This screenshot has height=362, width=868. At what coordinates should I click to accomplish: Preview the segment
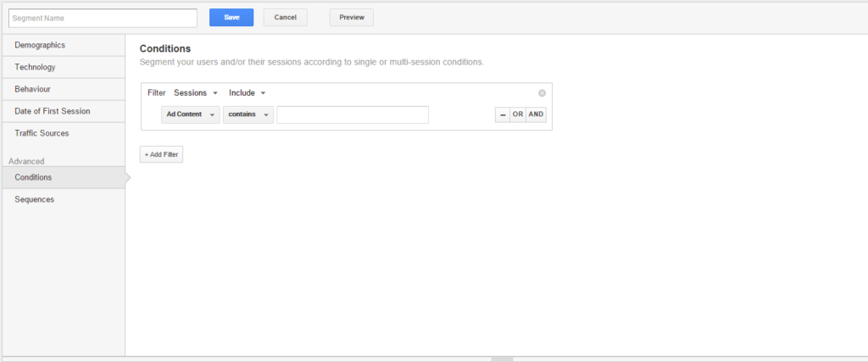pos(351,18)
